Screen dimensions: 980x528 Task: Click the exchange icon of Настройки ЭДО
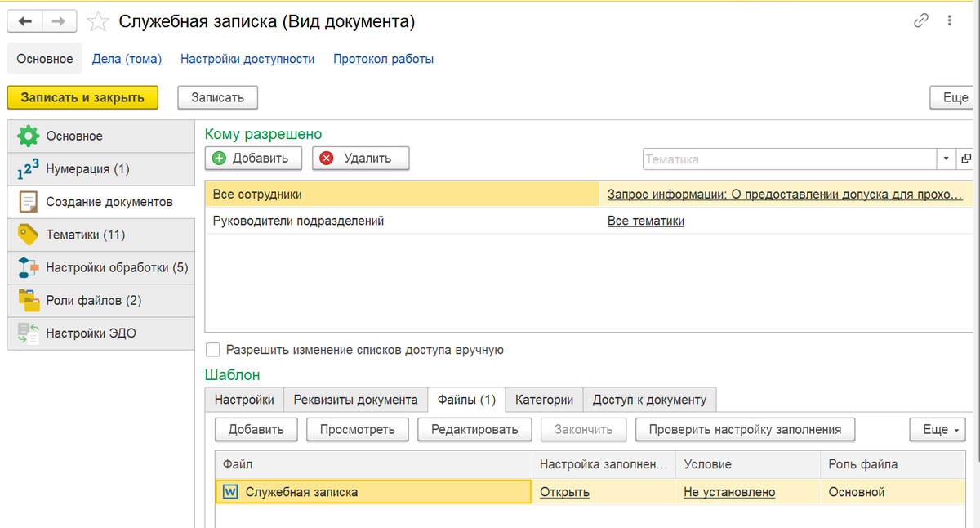(x=29, y=333)
